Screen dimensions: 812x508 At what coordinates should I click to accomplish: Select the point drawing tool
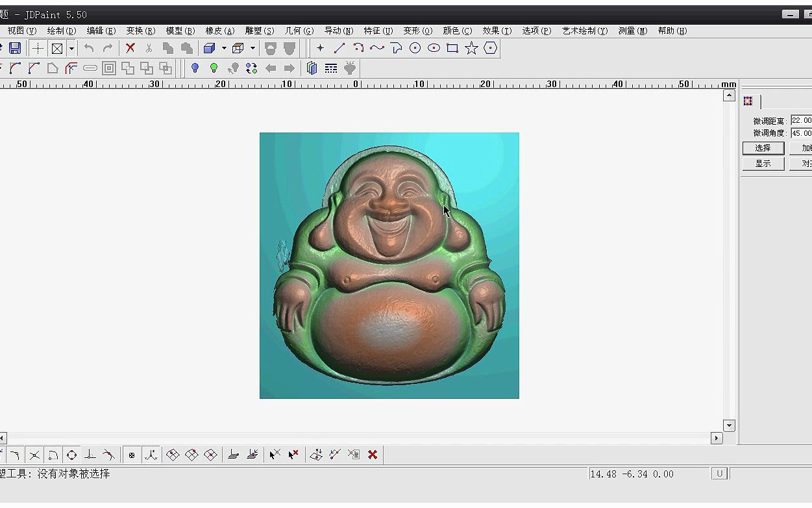point(320,48)
